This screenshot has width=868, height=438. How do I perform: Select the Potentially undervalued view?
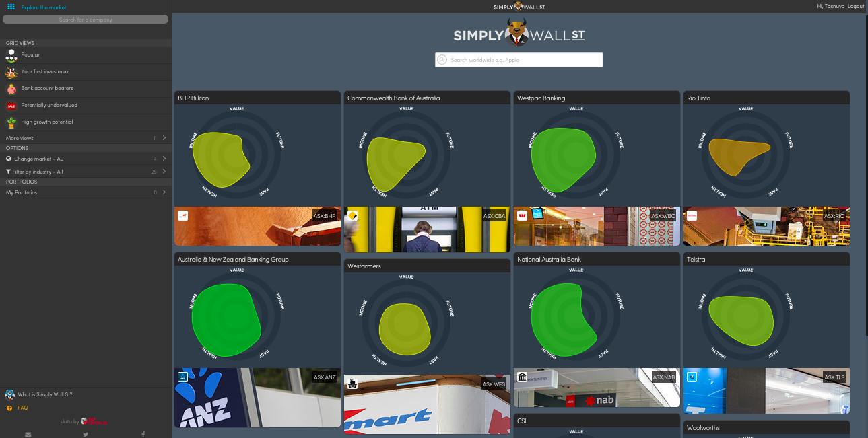51,105
